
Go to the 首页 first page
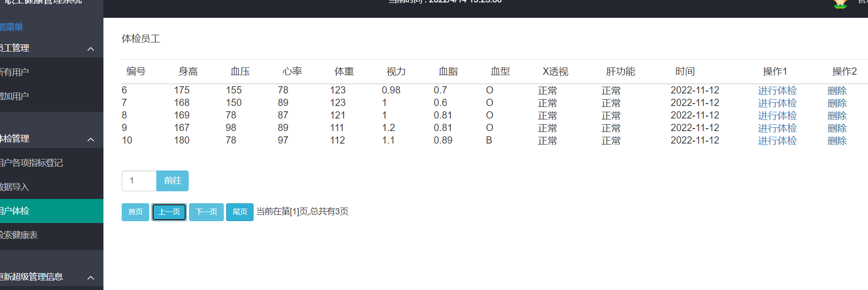tap(135, 212)
